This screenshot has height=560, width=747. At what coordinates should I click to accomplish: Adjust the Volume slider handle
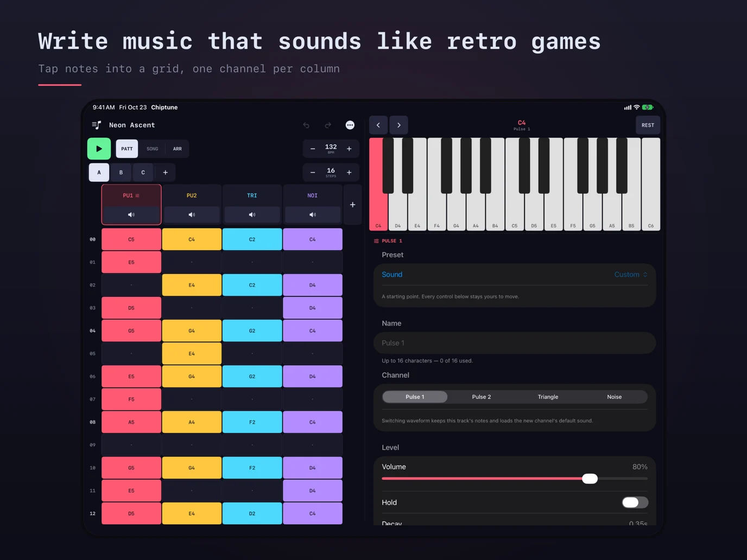[590, 479]
